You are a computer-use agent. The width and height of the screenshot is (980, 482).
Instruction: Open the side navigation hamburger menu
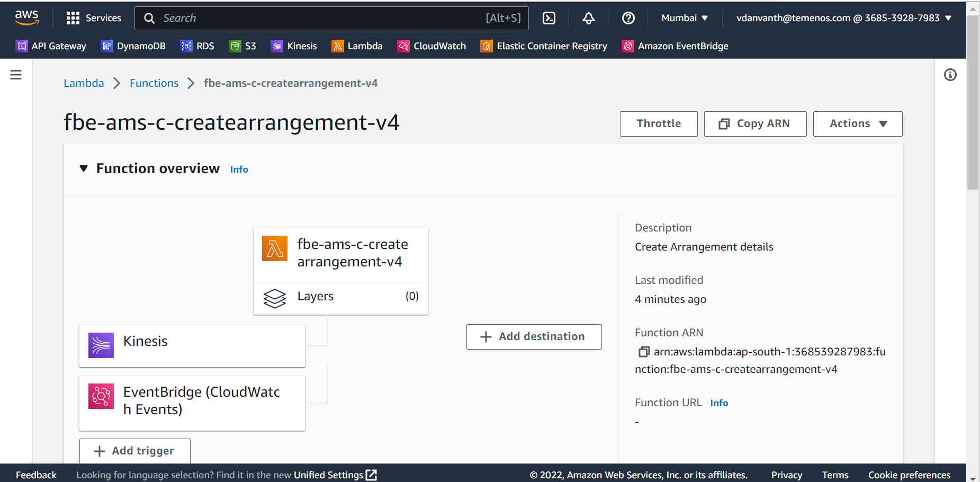(x=16, y=75)
